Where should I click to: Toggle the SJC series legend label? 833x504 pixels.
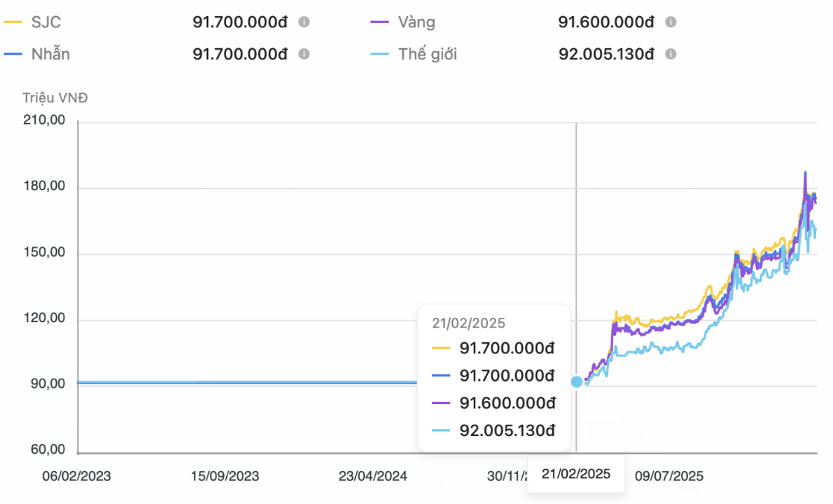pos(46,22)
